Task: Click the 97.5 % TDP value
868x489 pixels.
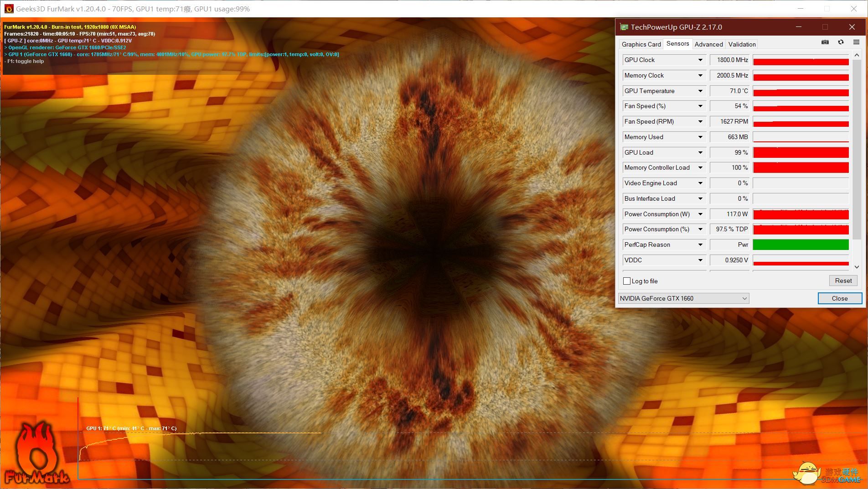Action: click(729, 229)
